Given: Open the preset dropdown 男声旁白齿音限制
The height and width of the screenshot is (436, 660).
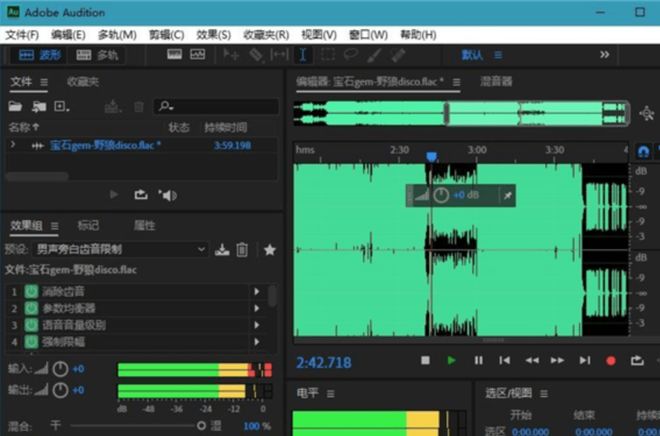Looking at the screenshot, I should 120,250.
